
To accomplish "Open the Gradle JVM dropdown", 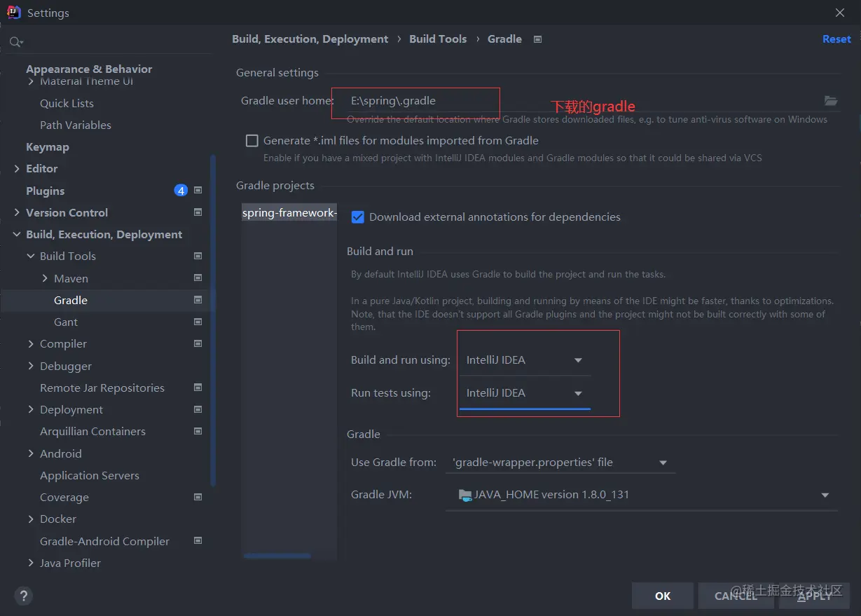I will (x=642, y=495).
